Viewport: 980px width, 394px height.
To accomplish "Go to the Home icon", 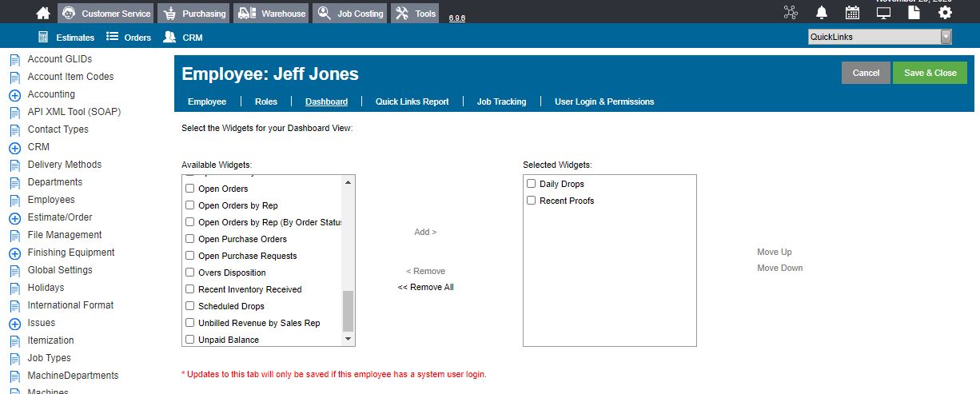I will click(x=43, y=13).
